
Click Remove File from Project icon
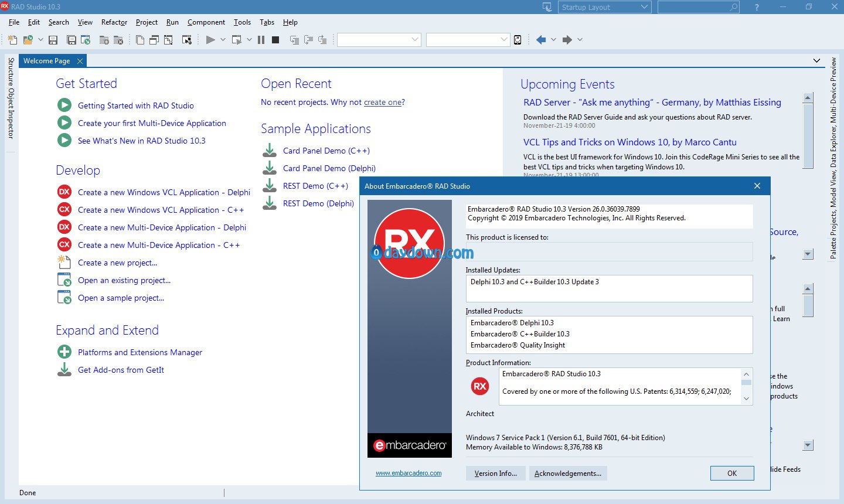[118, 40]
